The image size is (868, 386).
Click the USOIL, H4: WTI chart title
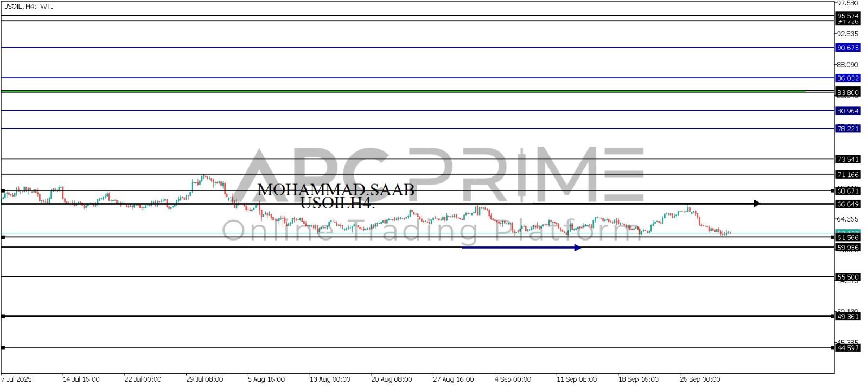(x=28, y=7)
